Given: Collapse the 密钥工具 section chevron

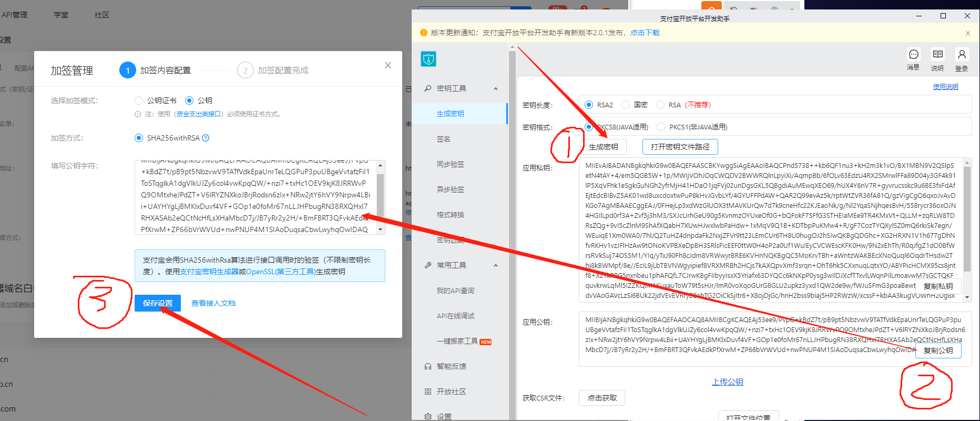Looking at the screenshot, I should tap(496, 88).
